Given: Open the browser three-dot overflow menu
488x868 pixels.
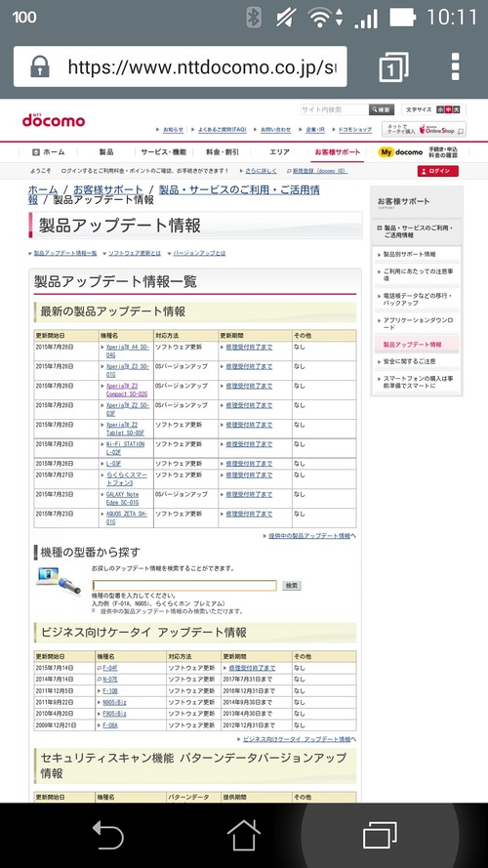Looking at the screenshot, I should pyautogui.click(x=455, y=67).
